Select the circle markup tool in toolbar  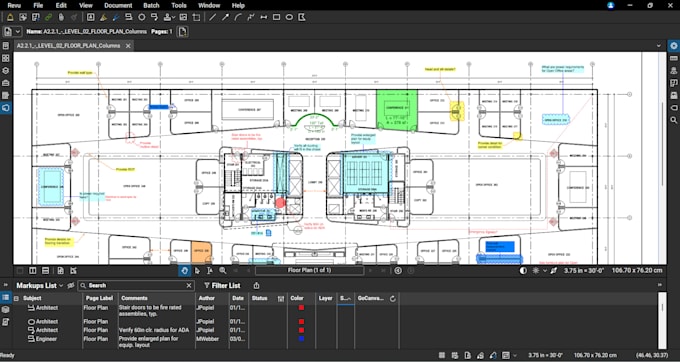[141, 17]
